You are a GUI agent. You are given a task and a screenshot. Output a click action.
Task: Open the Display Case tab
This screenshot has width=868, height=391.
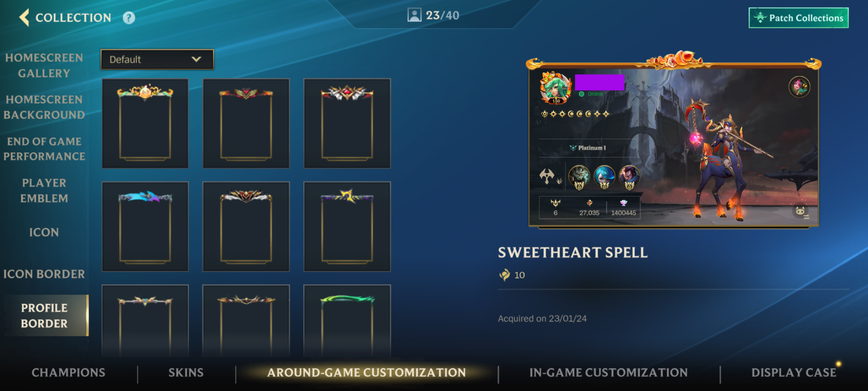[794, 372]
